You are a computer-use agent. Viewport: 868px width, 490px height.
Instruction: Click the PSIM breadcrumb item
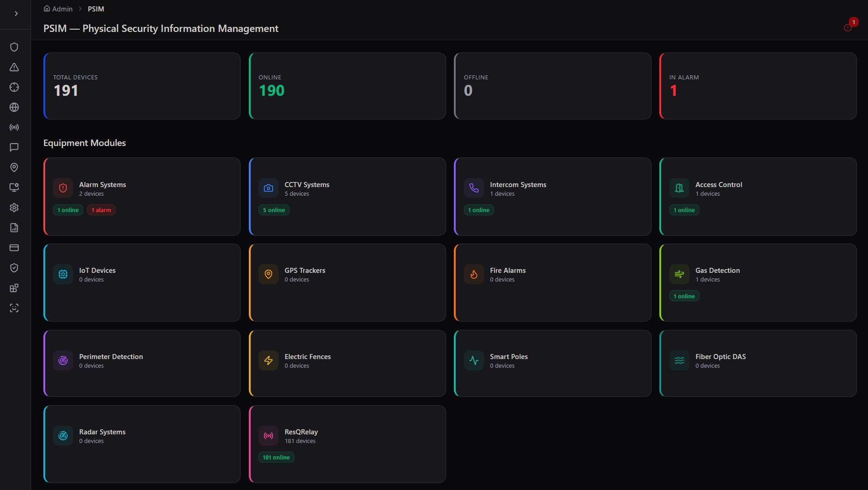(96, 9)
